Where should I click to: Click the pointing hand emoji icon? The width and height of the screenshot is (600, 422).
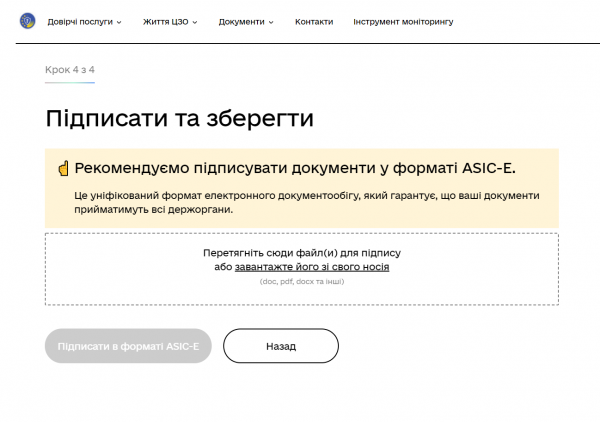tap(64, 168)
